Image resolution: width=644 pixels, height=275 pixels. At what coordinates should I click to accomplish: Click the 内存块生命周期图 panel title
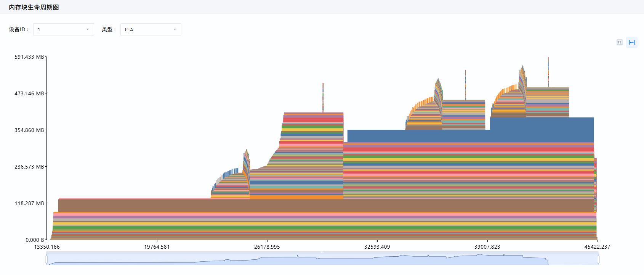pyautogui.click(x=34, y=7)
